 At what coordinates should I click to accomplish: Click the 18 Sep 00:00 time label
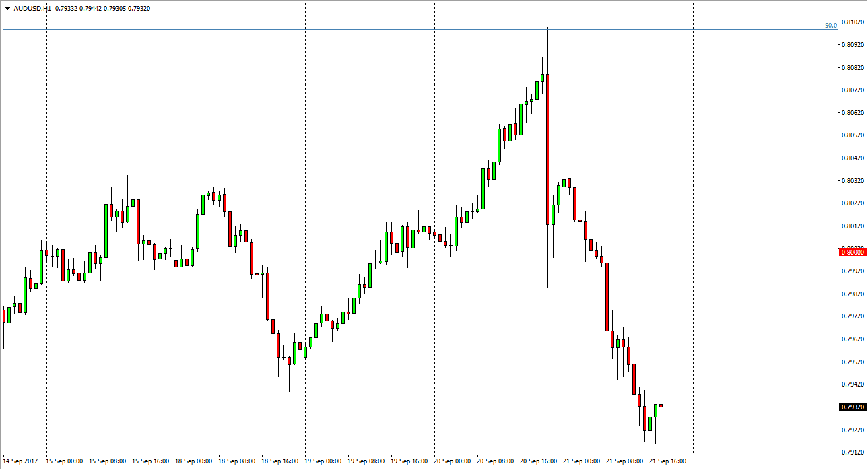(192, 461)
